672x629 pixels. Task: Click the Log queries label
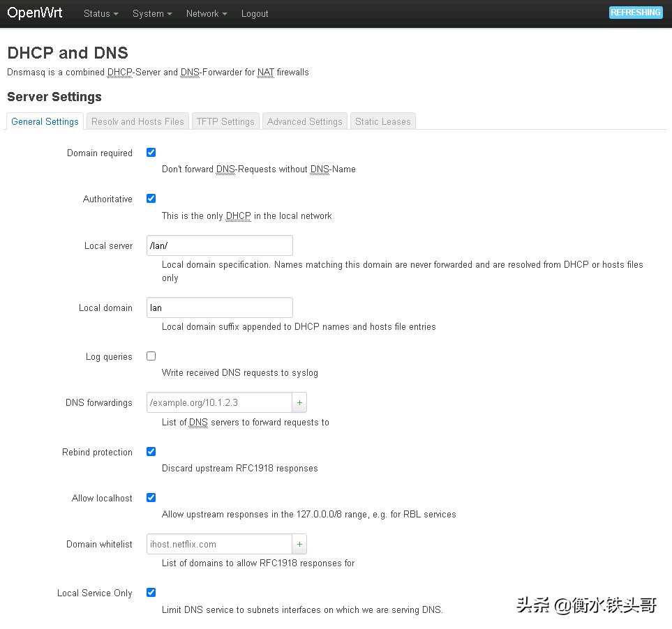109,356
